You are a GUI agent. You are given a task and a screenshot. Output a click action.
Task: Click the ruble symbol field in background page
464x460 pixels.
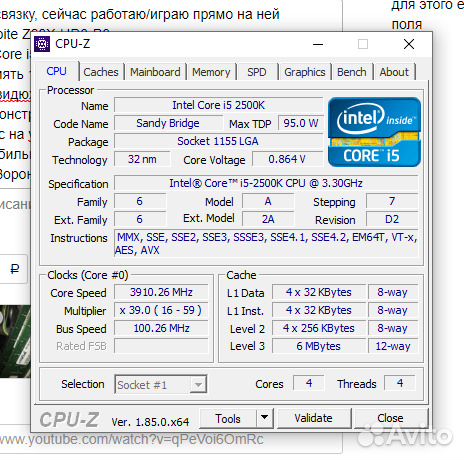point(14,269)
